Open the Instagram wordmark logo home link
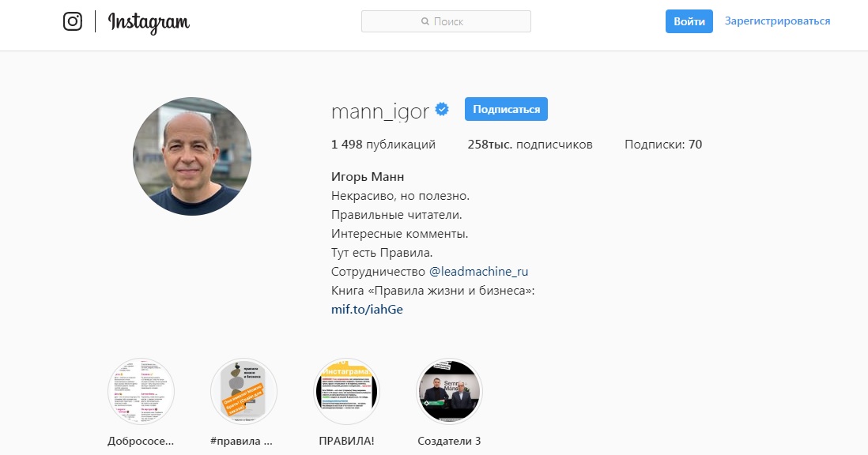 149,23
